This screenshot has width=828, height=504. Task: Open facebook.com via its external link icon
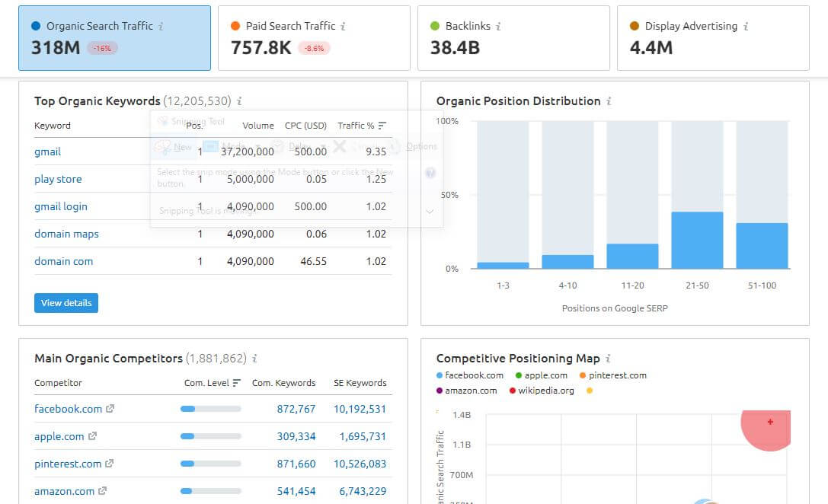click(110, 409)
